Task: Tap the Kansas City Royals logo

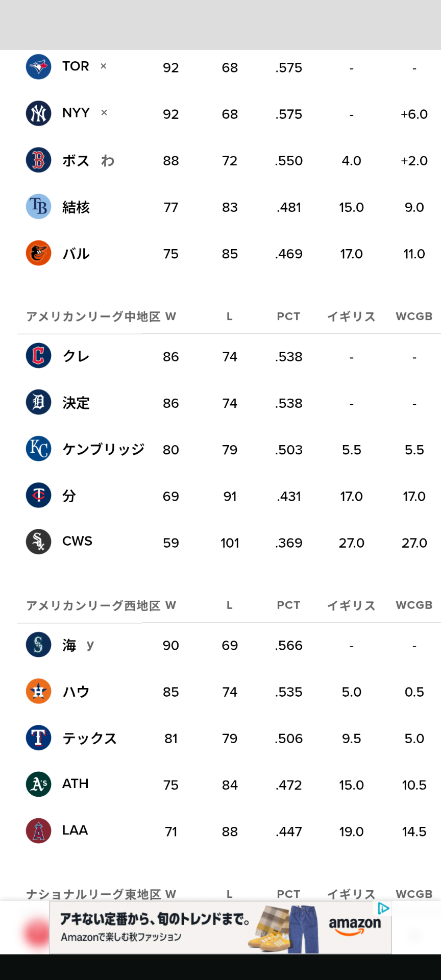Action: pos(38,449)
